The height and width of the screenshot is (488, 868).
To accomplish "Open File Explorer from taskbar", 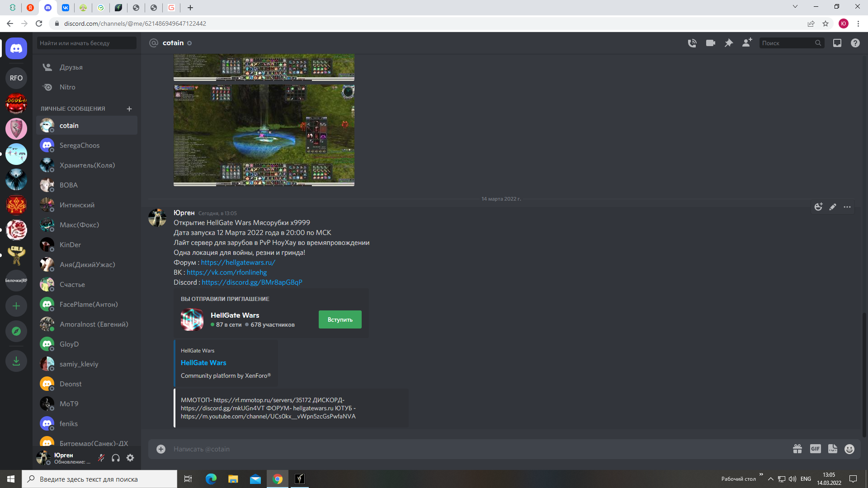I will (x=233, y=479).
